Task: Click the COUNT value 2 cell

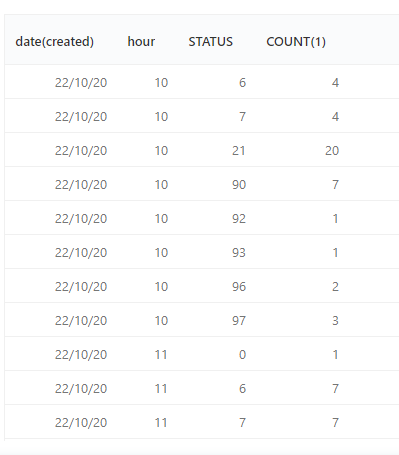Action: (x=335, y=287)
